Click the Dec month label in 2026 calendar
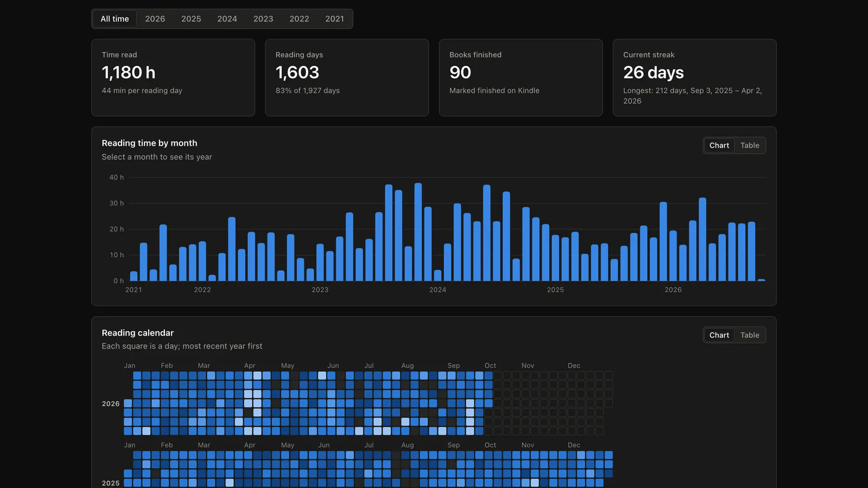The width and height of the screenshot is (868, 488). [x=574, y=366]
